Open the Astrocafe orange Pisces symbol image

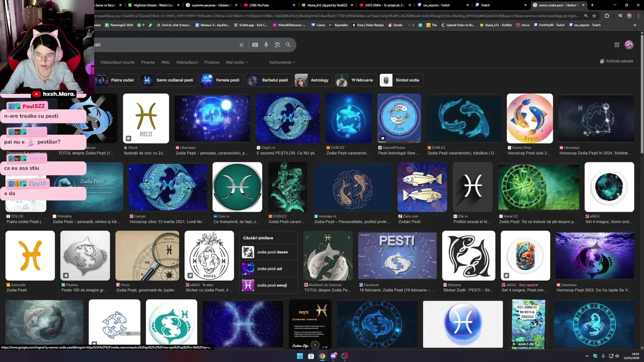coord(30,255)
